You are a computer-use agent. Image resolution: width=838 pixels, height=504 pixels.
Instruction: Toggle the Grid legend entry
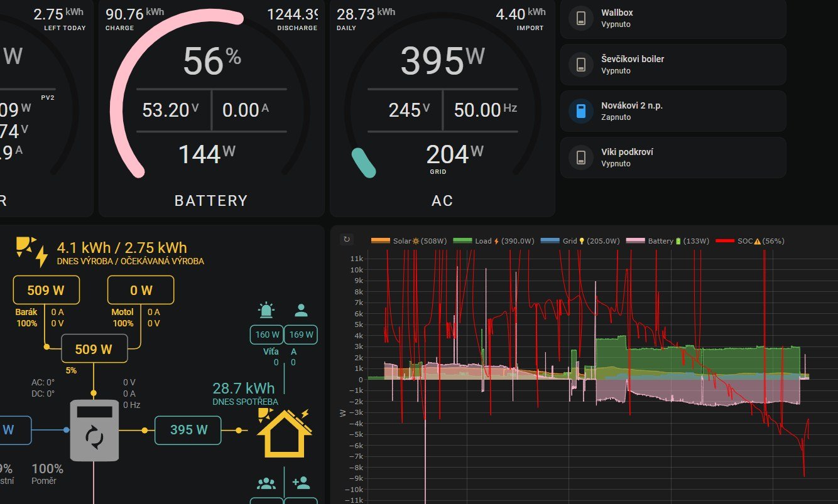coord(580,241)
